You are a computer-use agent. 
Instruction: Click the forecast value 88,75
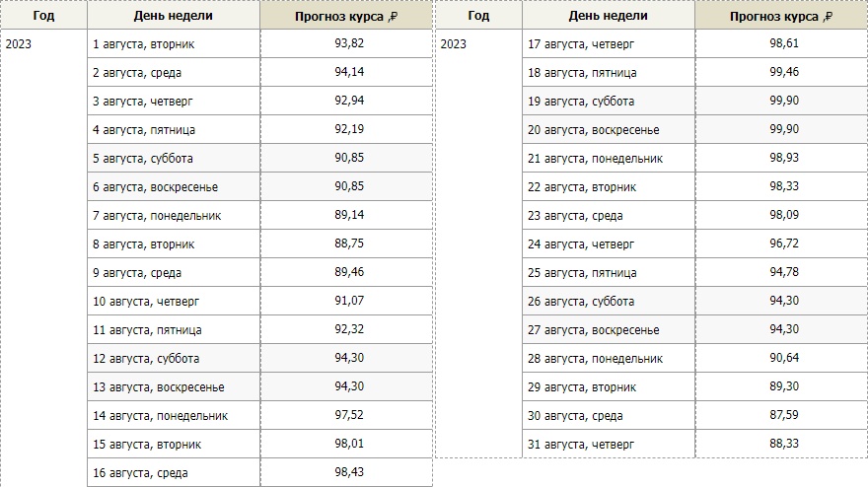349,244
